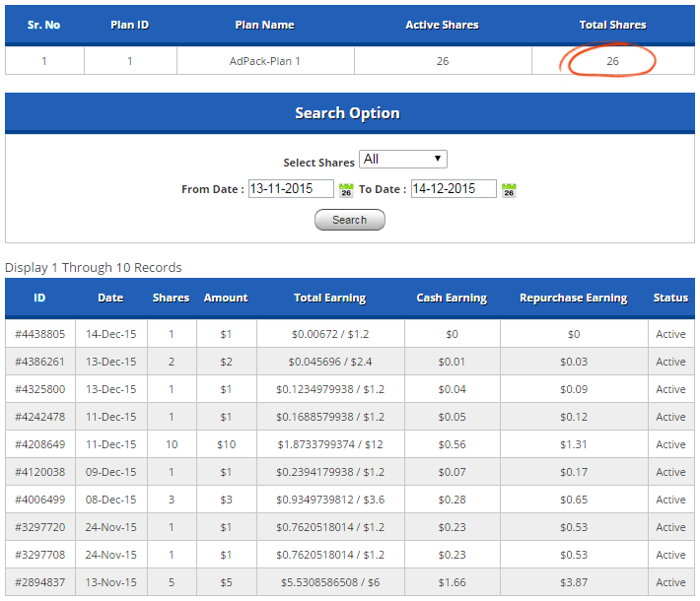700x601 pixels.
Task: Click repurchase earning $1.31
Action: 574,444
